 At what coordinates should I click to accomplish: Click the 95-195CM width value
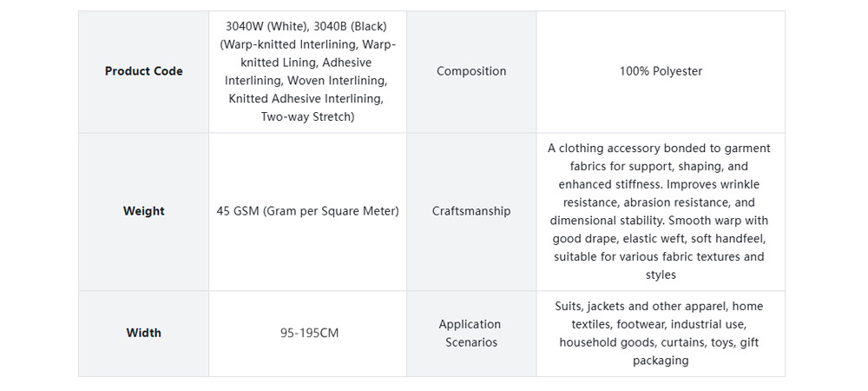point(309,333)
